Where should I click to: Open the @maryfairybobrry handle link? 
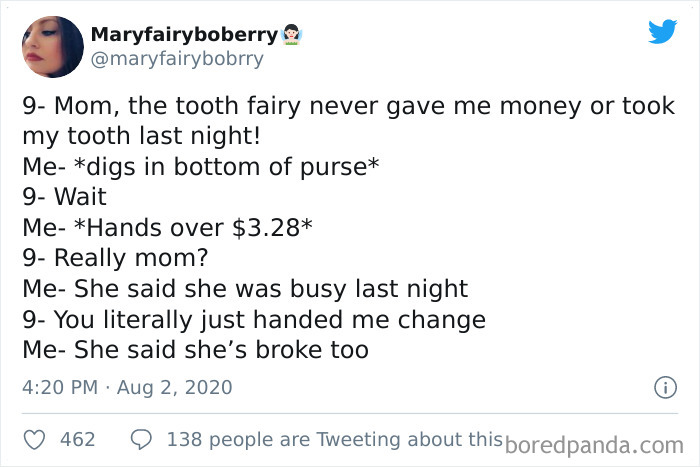pos(177,58)
